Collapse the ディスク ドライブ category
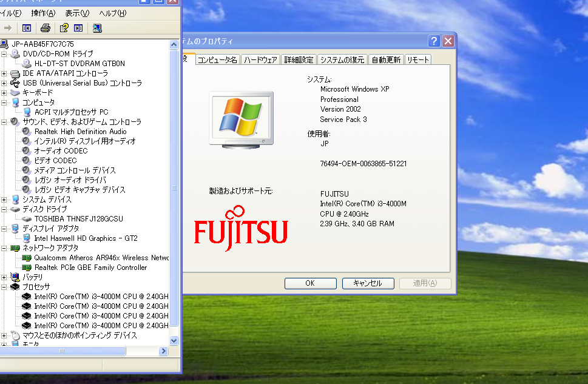 click(x=4, y=210)
